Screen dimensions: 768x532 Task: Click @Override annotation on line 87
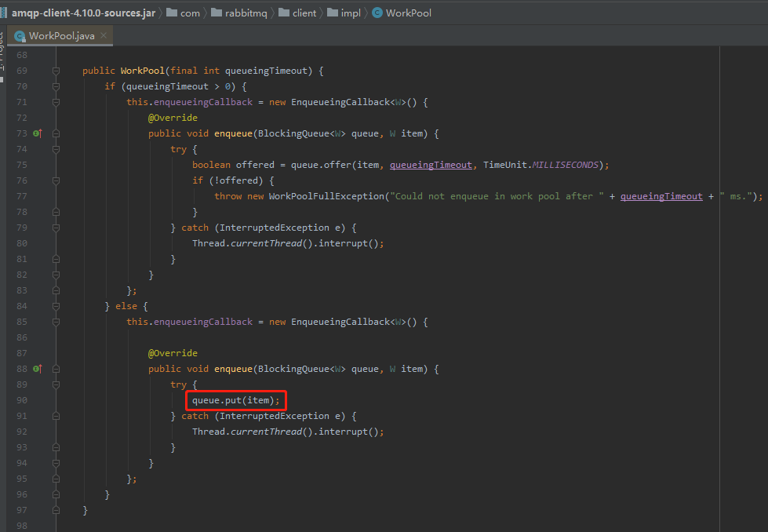173,353
